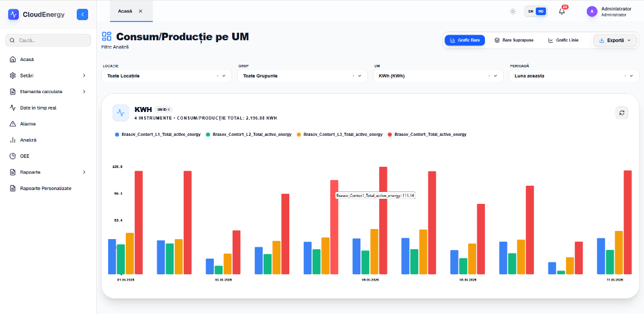Click the Rapoarte Personalizate document icon

click(13, 188)
